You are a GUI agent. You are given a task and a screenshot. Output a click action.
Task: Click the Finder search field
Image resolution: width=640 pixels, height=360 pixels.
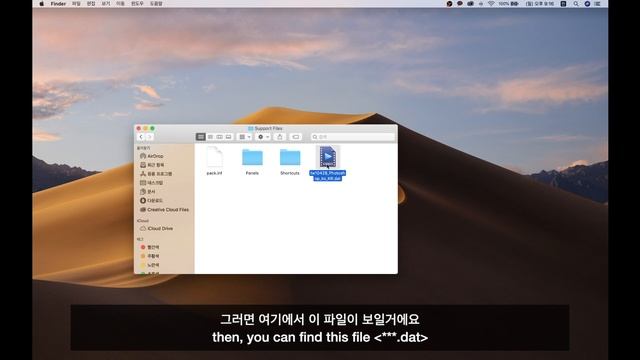coord(352,137)
